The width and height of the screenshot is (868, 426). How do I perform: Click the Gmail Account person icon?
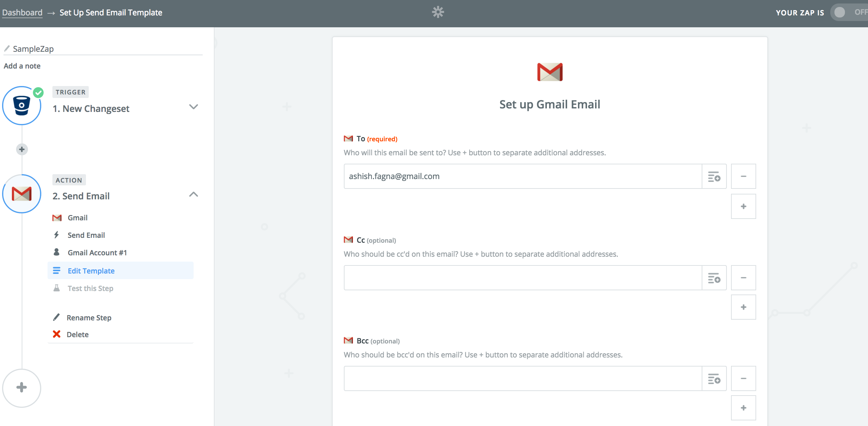click(x=56, y=252)
